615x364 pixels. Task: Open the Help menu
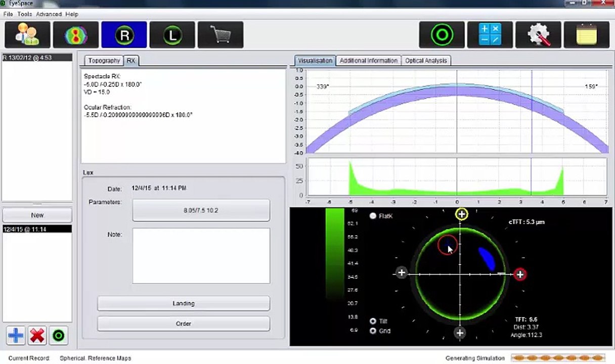pos(72,14)
